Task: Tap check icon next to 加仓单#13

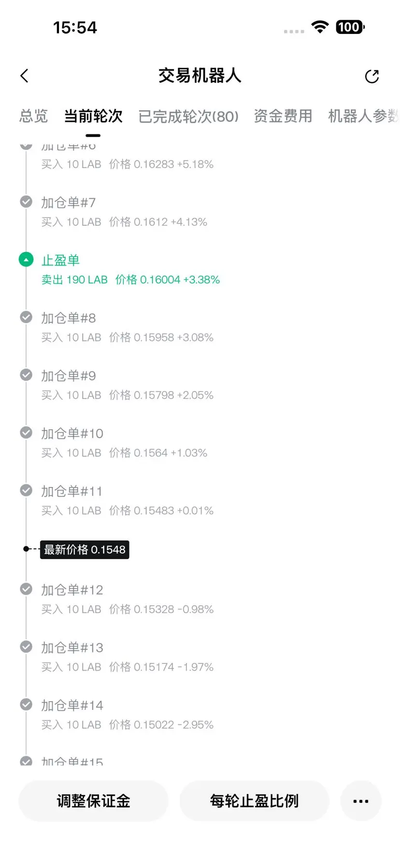Action: click(26, 647)
